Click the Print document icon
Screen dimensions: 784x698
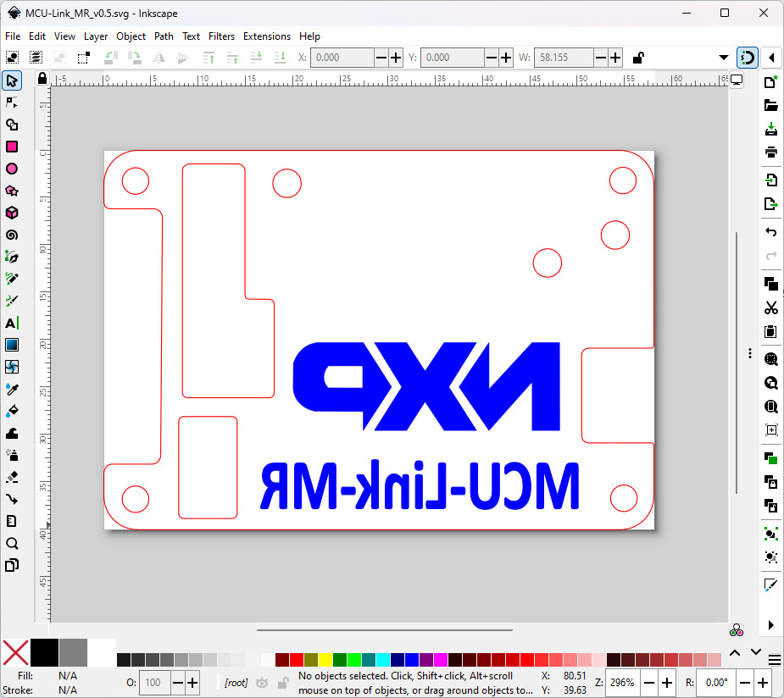[770, 152]
